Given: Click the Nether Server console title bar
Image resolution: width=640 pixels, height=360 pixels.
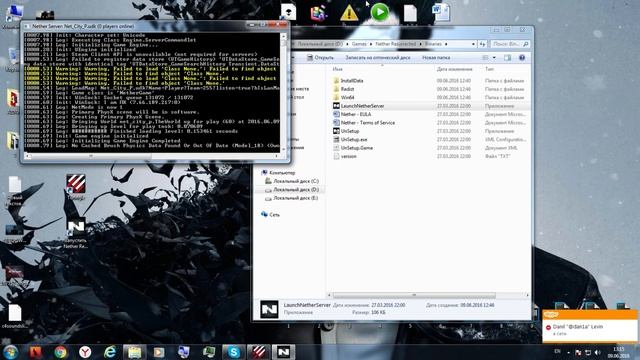Looking at the screenshot, I should click(135, 26).
